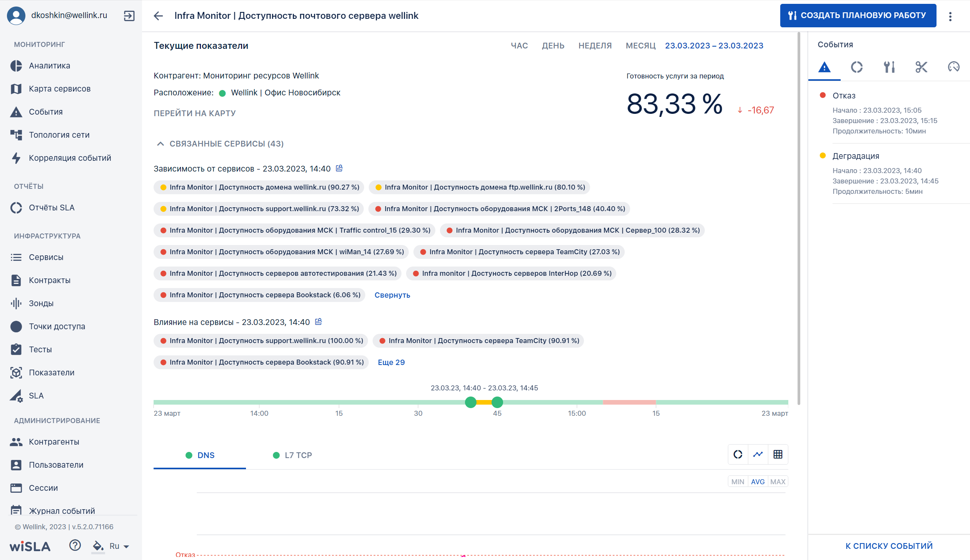Switch chart to table grid view

point(778,455)
